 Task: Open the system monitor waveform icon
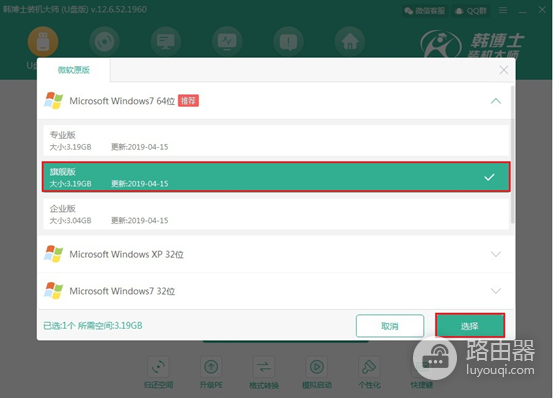[227, 42]
